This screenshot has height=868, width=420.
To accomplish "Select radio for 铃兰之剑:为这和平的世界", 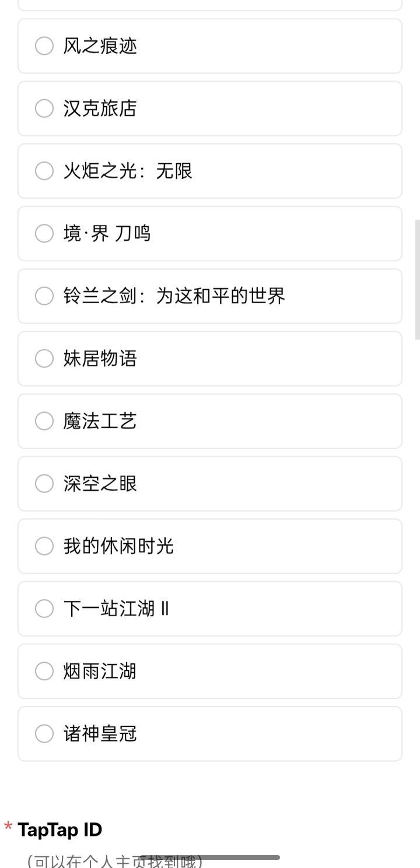I will click(x=44, y=296).
